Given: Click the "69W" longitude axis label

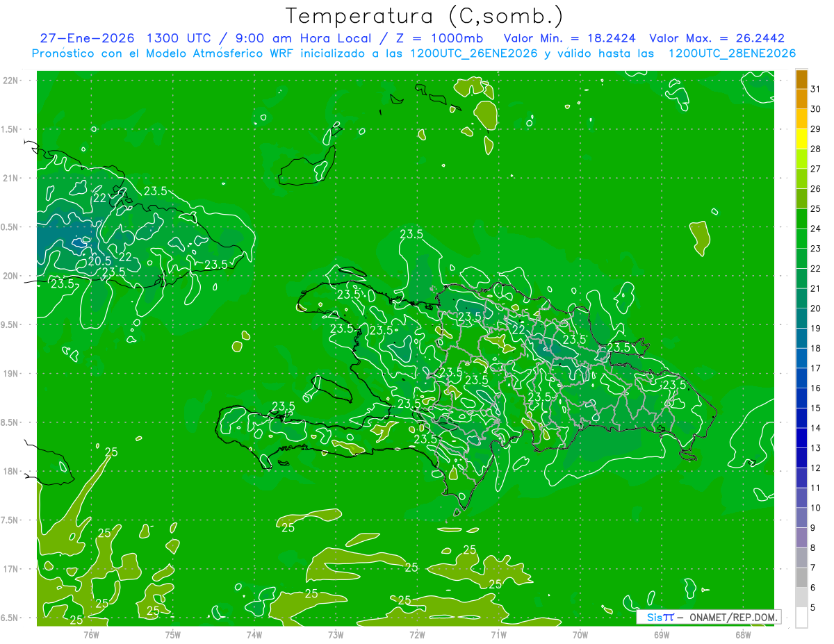Looking at the screenshot, I should (x=662, y=635).
